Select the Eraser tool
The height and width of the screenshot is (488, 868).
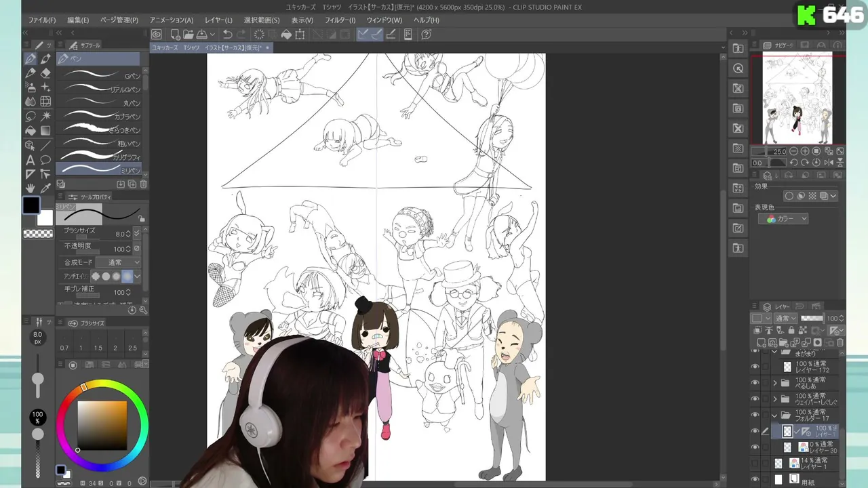pyautogui.click(x=45, y=73)
